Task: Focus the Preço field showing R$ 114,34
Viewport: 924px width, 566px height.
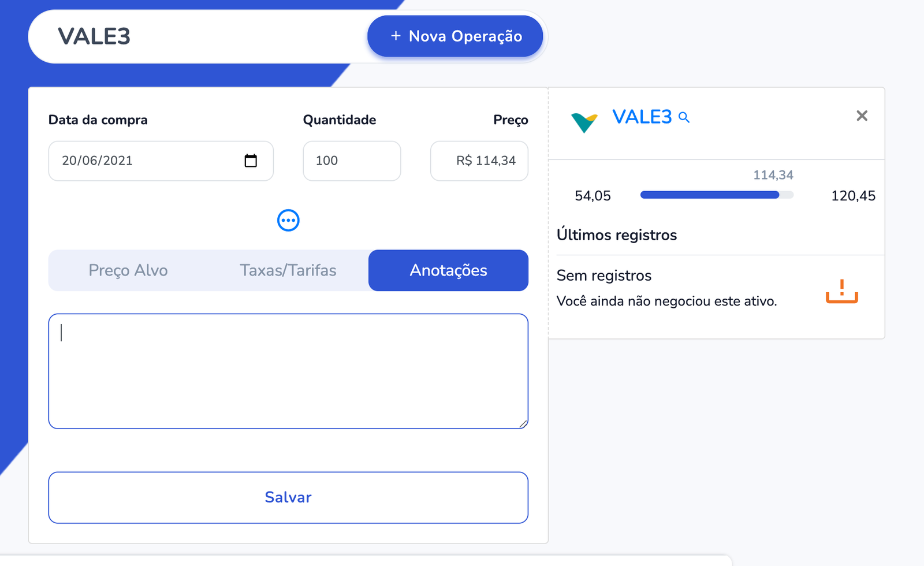Action: (x=479, y=161)
